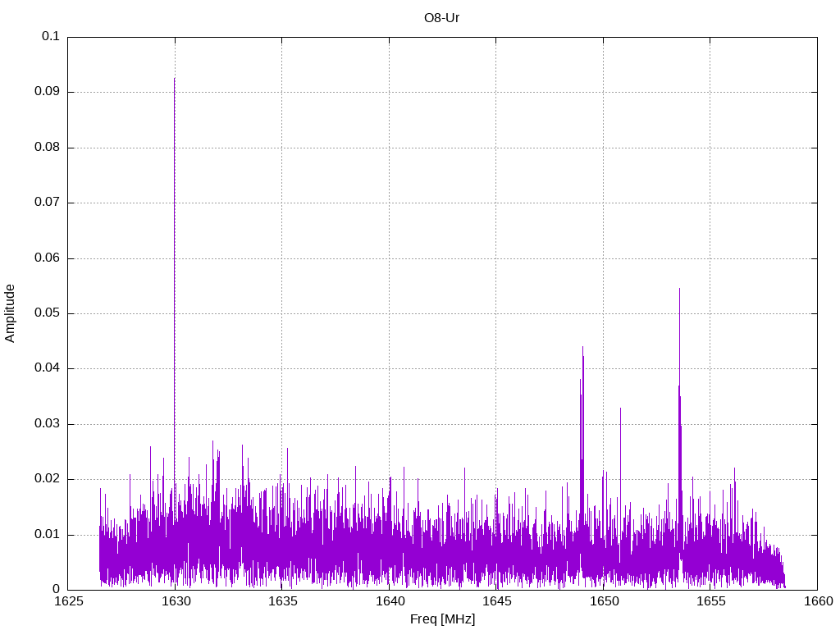
Task: Click the 0.1 y-axis tick label
Action: tap(51, 37)
